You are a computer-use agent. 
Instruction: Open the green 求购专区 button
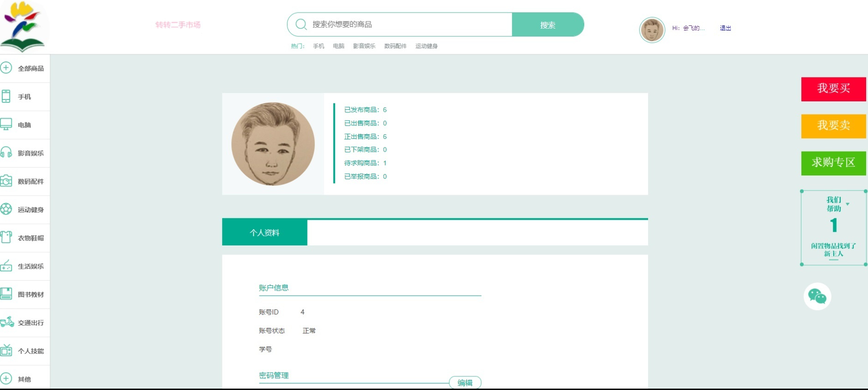(833, 163)
